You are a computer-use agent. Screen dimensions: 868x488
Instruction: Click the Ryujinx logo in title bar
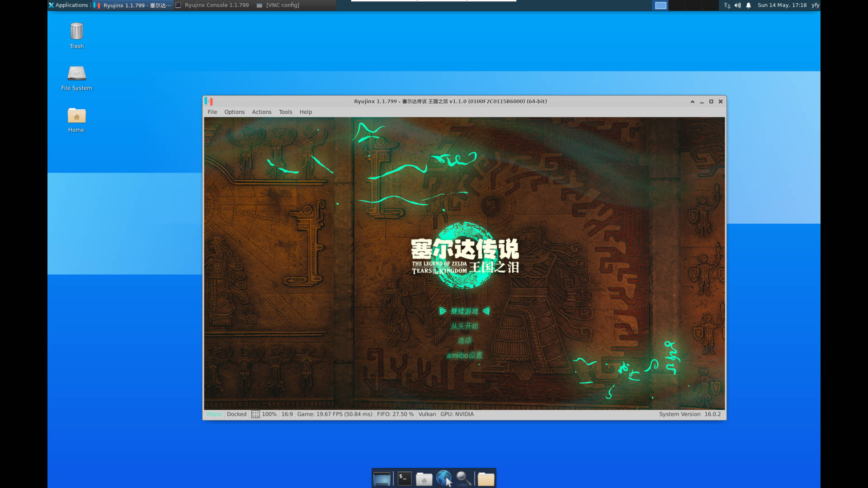pos(209,101)
